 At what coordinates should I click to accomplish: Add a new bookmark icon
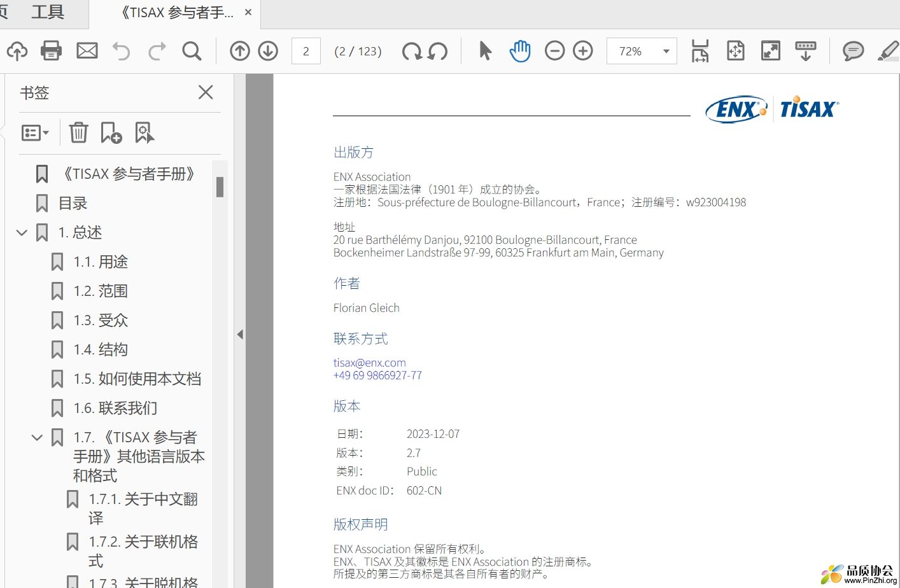111,132
